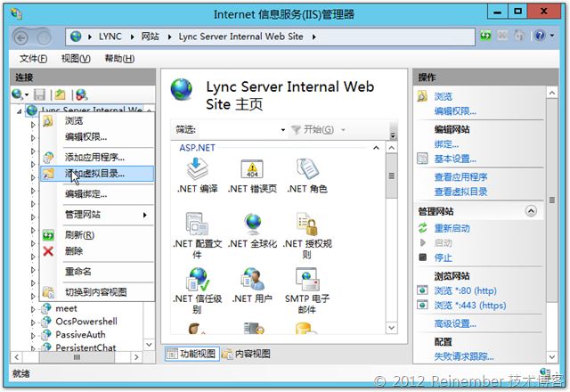
Task: Collapse the ASP.NET group section
Action: [376, 148]
